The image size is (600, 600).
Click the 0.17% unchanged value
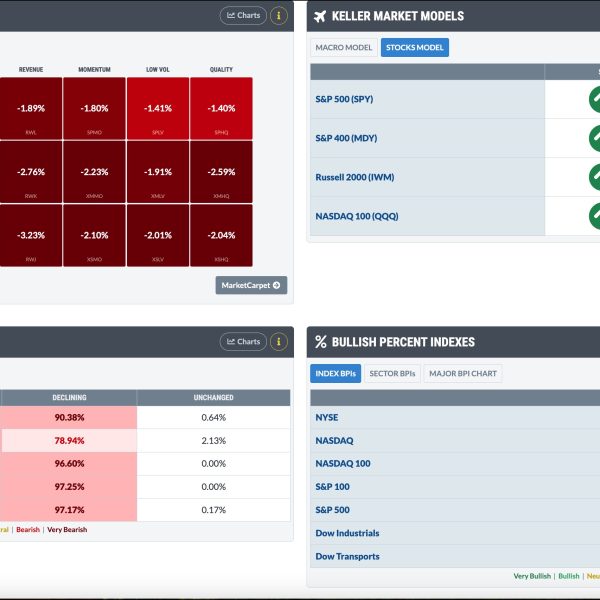click(x=214, y=510)
